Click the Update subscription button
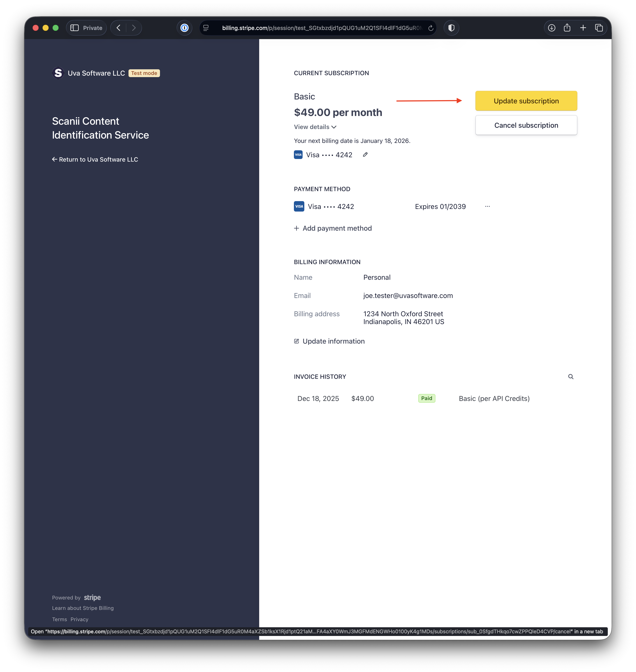This screenshot has height=672, width=636. coord(526,101)
